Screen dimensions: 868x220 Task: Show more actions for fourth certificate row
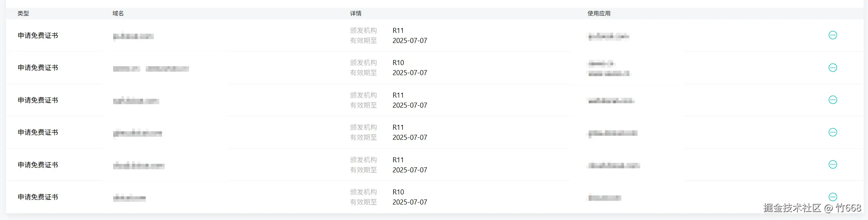point(832,132)
